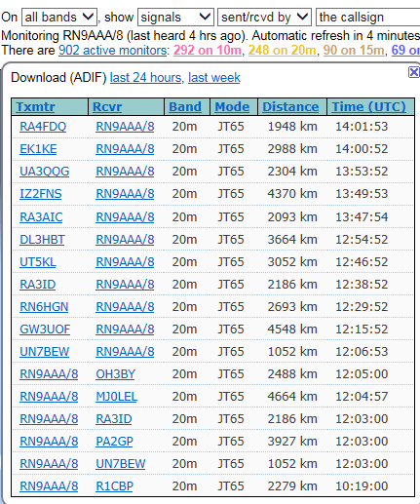Screen dimensions: 420x504
Task: Open the 902 active monitors link
Action: (x=113, y=51)
